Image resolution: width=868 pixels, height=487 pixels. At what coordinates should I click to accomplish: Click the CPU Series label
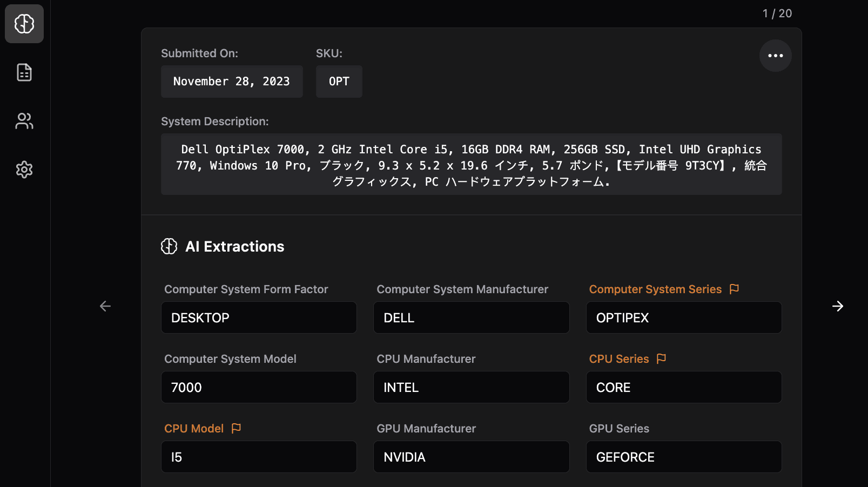[619, 359]
